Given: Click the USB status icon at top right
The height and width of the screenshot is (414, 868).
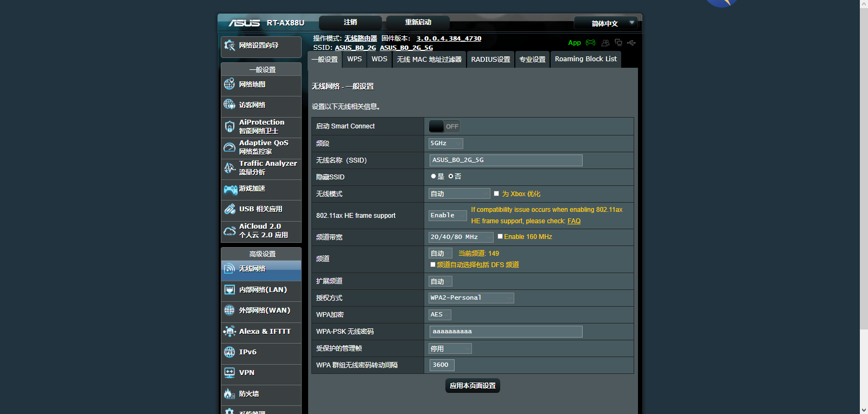Looking at the screenshot, I should (631, 42).
